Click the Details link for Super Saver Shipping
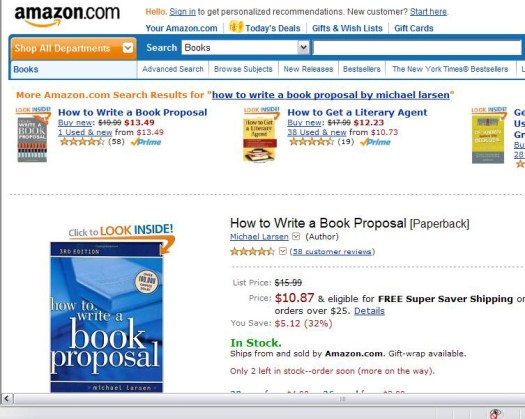Viewport: 525px width, 419px height. click(369, 311)
